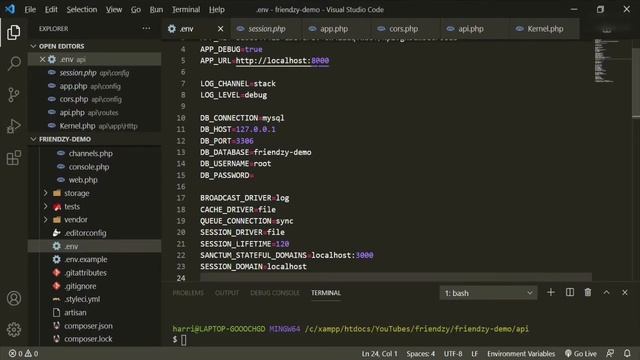Switch to the session.php tab
Image resolution: width=640 pixels, height=360 pixels.
click(266, 29)
